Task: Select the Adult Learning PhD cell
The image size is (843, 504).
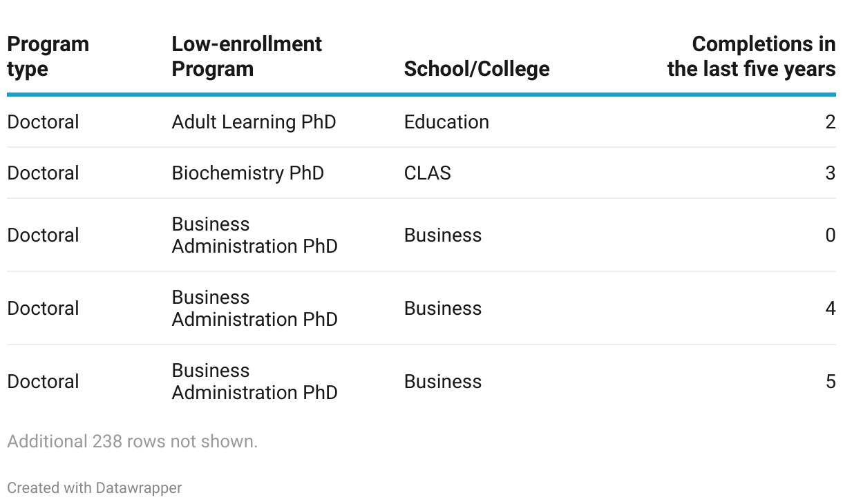Action: click(x=254, y=122)
